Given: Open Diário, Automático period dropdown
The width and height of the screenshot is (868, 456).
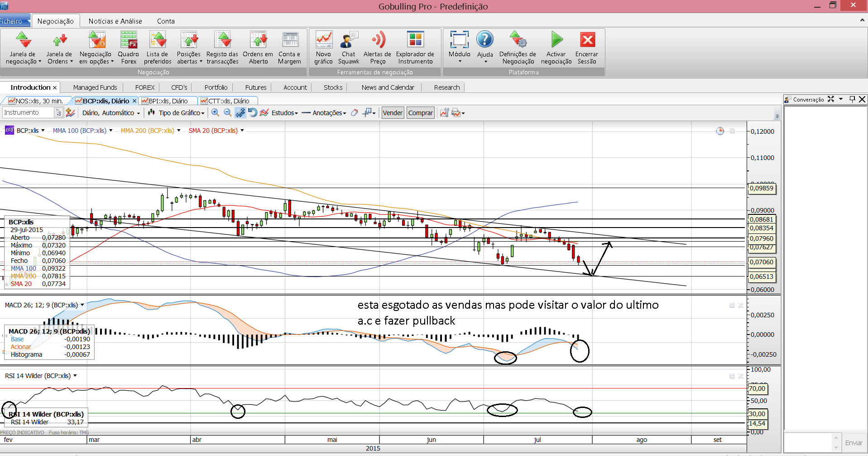Looking at the screenshot, I should pyautogui.click(x=111, y=113).
